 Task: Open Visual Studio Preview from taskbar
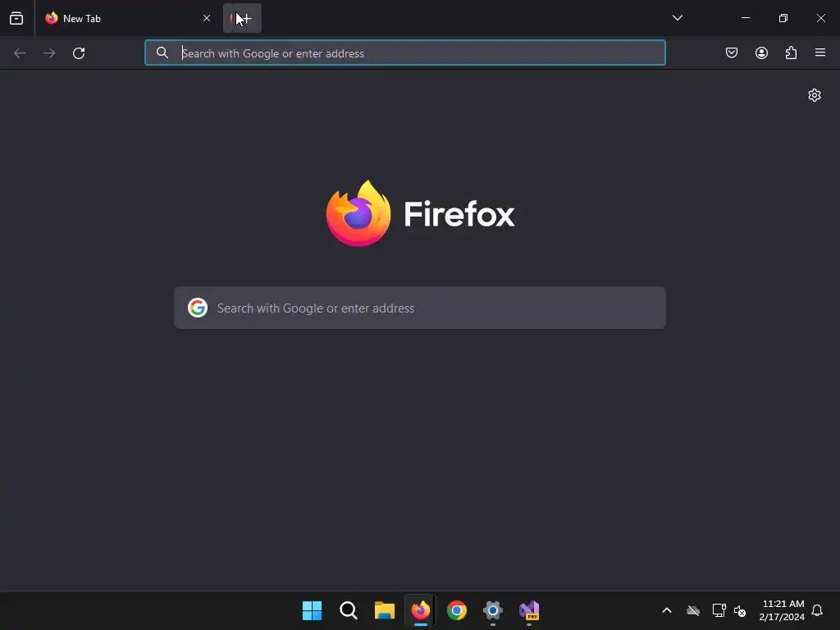click(529, 610)
